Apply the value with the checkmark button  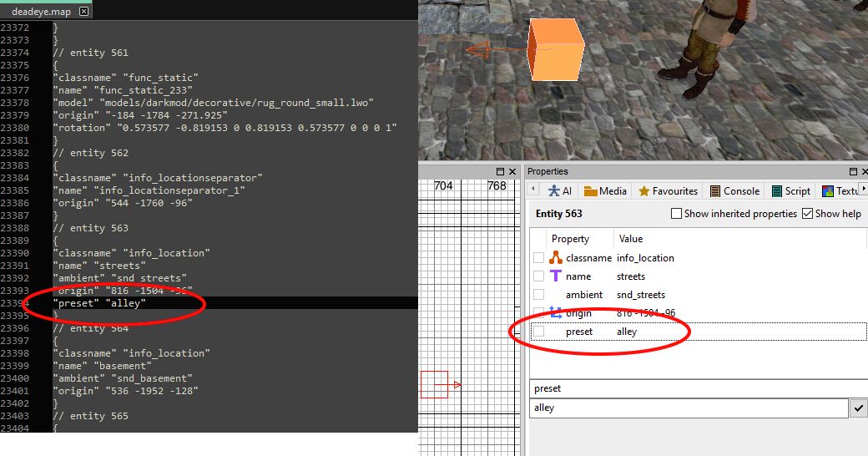(858, 408)
